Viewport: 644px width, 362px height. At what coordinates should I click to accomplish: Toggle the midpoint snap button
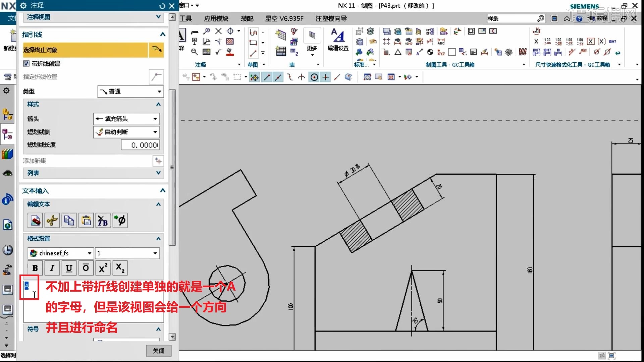point(278,77)
